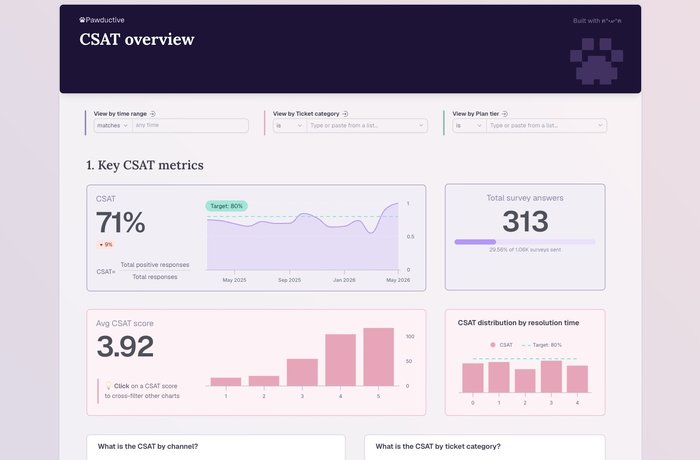Image resolution: width=700 pixels, height=460 pixels.
Task: Click the survey answers progress bar
Action: click(525, 242)
